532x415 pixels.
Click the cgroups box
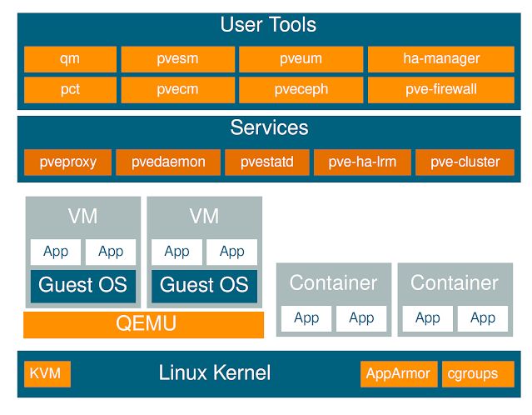(478, 374)
